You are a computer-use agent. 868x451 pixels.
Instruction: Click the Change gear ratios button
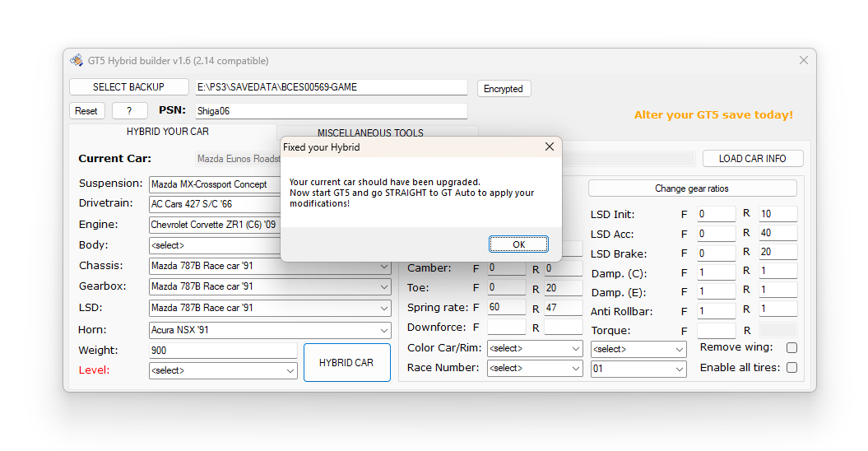(x=692, y=188)
